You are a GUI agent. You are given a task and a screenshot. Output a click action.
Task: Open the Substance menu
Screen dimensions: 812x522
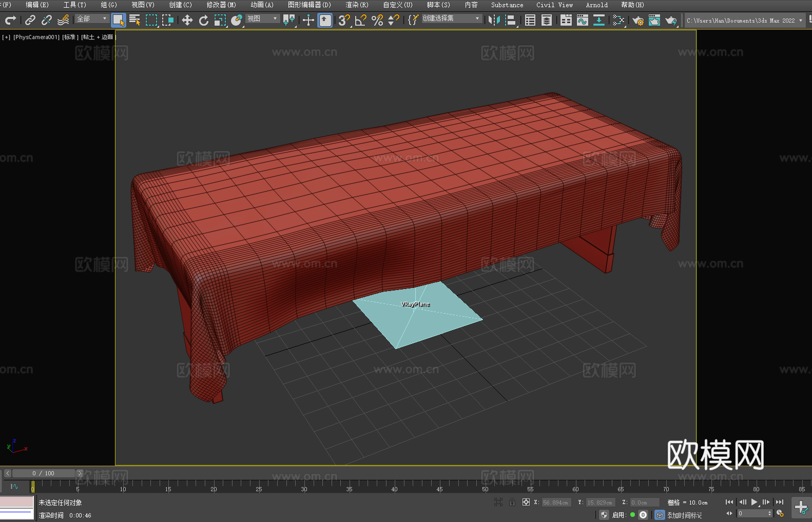point(507,5)
